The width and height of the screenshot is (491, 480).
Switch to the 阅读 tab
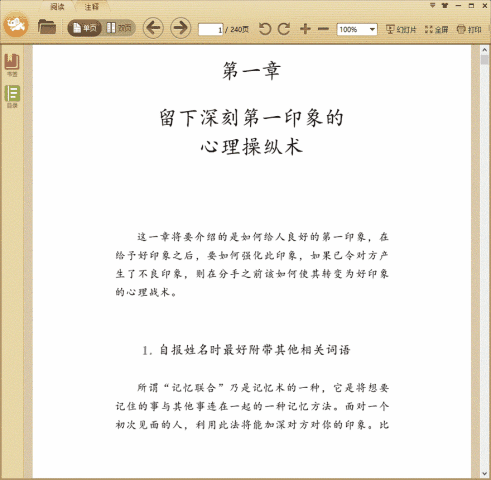(x=57, y=7)
